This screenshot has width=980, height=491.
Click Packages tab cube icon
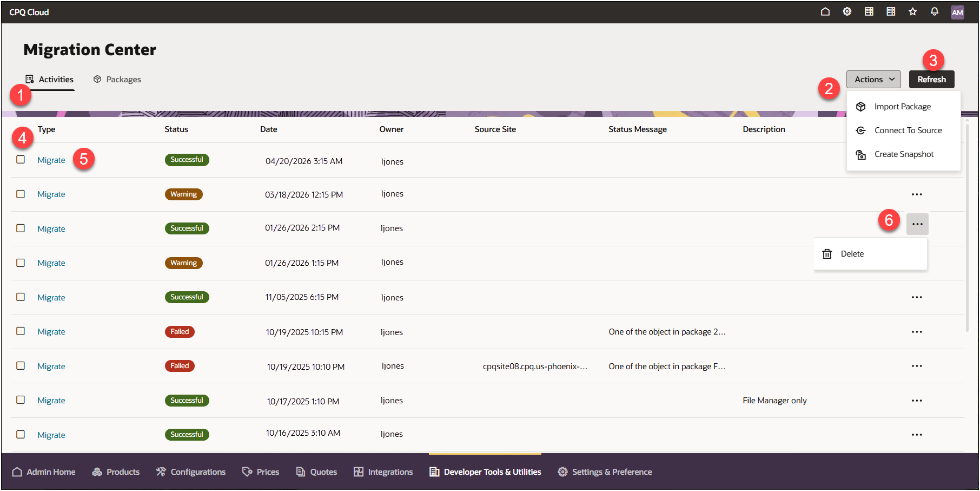97,79
